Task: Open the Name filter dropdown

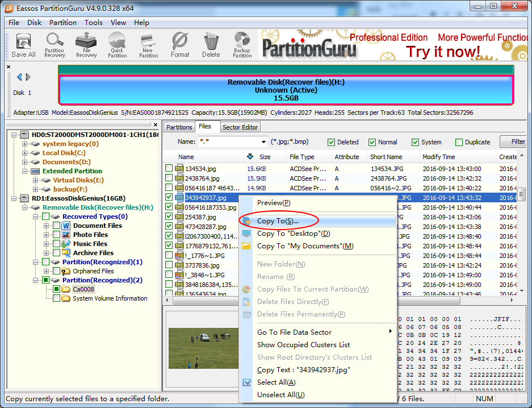Action: pyautogui.click(x=263, y=142)
